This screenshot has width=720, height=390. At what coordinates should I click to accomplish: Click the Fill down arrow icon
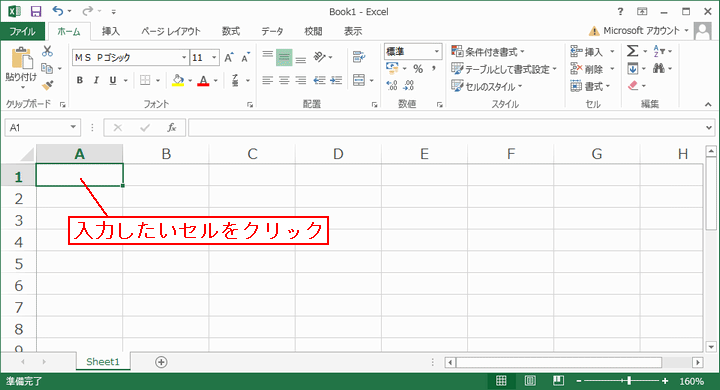click(x=633, y=68)
